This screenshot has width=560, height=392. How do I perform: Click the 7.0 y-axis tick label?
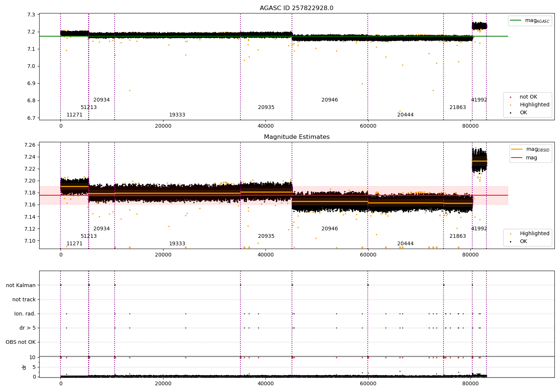[x=31, y=66]
